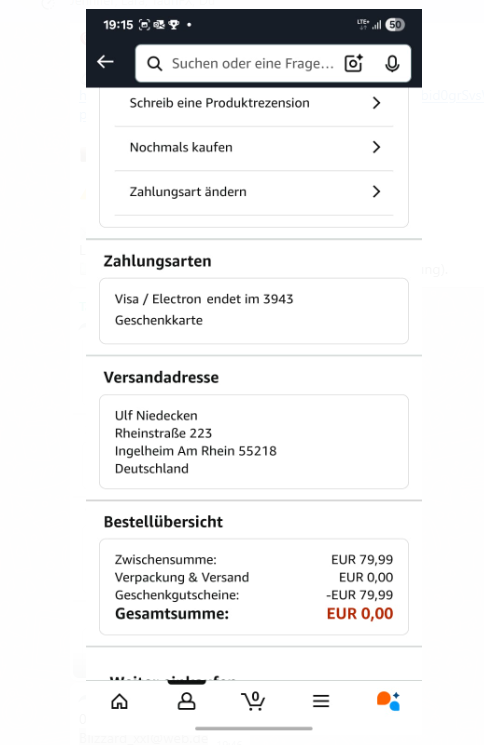Image resolution: width=484 pixels, height=745 pixels.
Task: Tap the Ulf Niedecken shipping address box
Action: pos(254,441)
